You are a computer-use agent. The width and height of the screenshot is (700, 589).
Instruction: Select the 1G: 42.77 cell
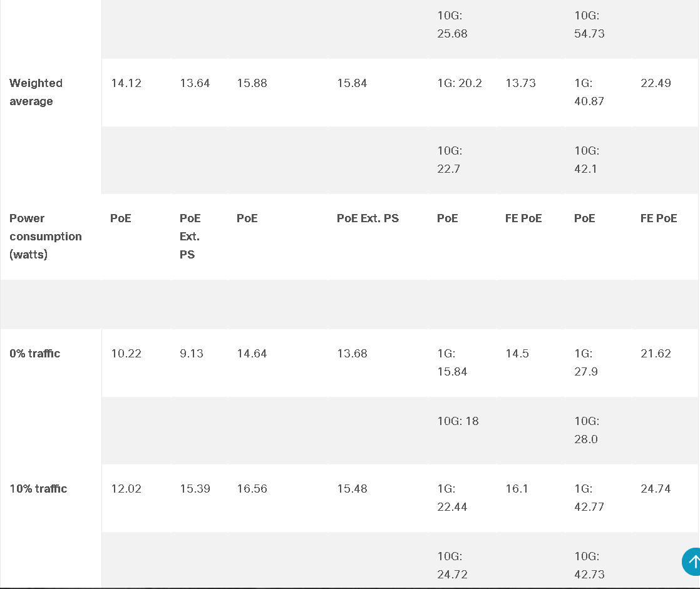click(589, 498)
